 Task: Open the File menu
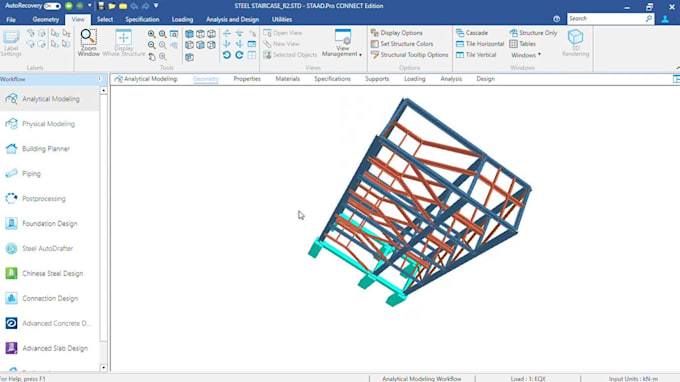coord(11,20)
